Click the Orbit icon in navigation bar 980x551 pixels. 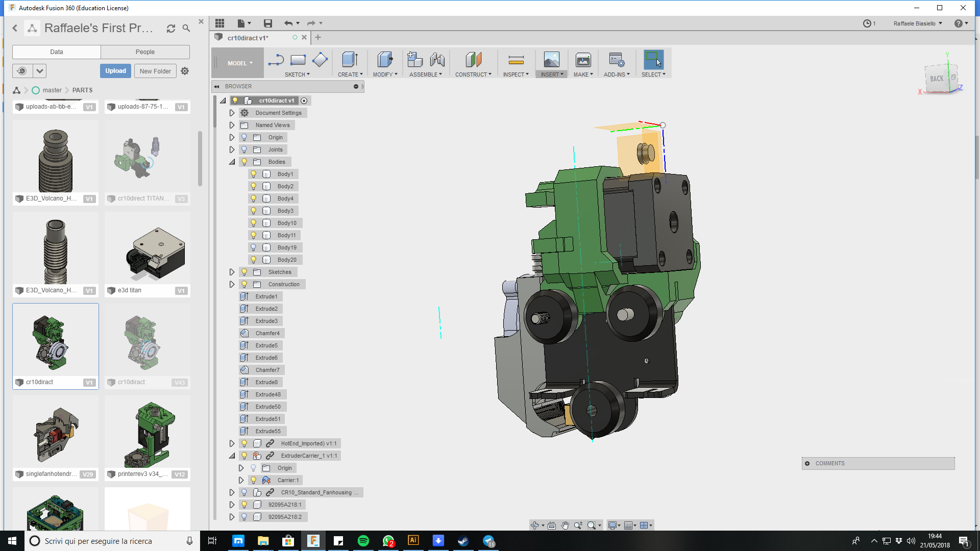pyautogui.click(x=535, y=525)
